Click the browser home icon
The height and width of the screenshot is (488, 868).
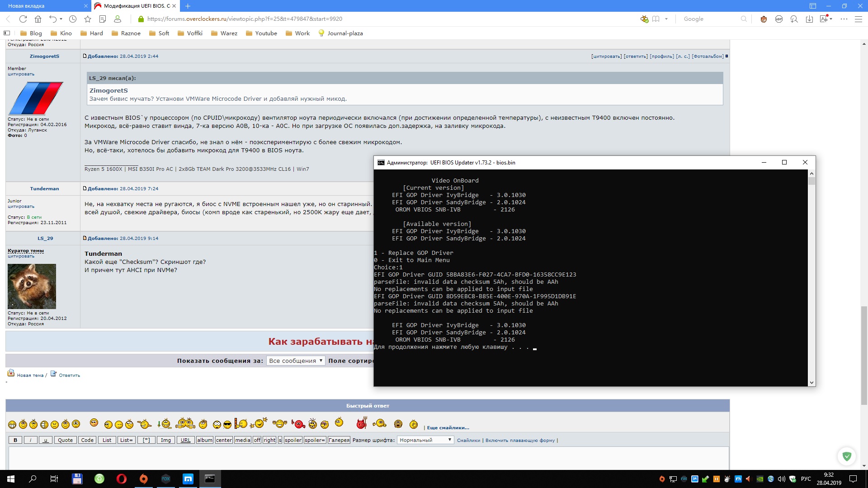tap(38, 19)
